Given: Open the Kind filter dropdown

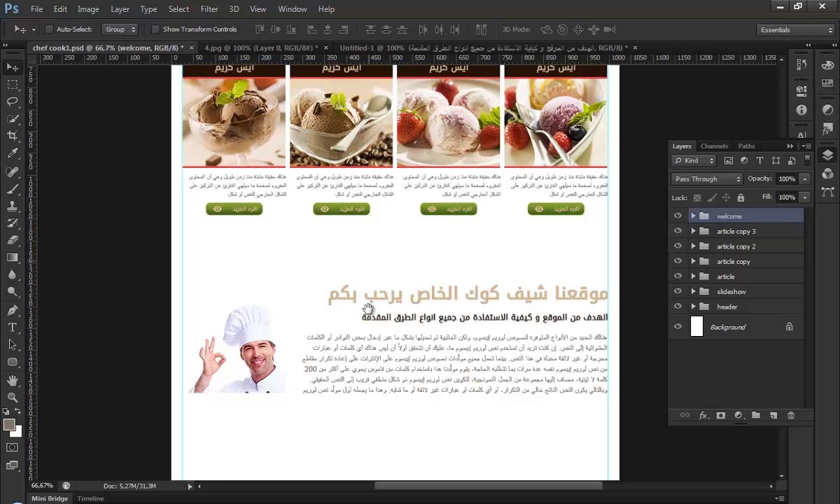Looking at the screenshot, I should [x=694, y=160].
